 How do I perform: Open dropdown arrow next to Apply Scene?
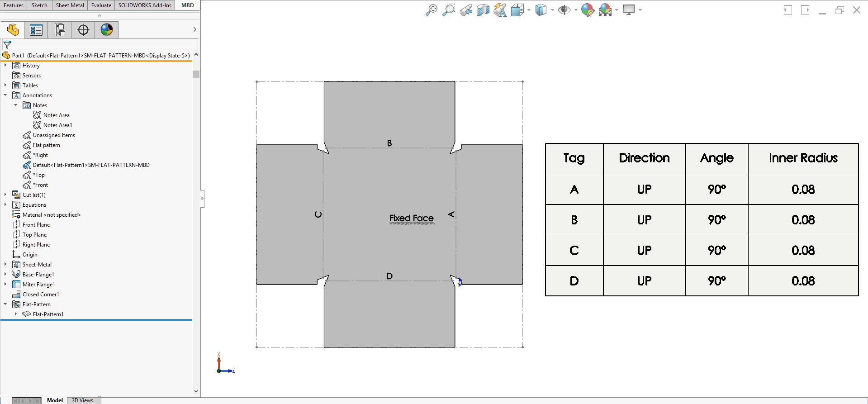tap(617, 10)
